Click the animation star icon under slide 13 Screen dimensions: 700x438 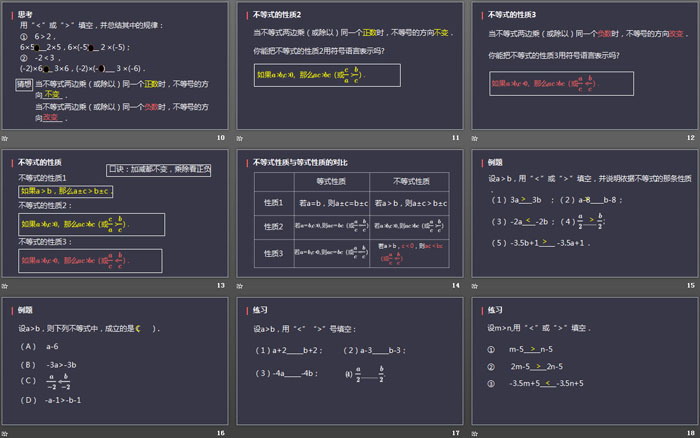5,285
